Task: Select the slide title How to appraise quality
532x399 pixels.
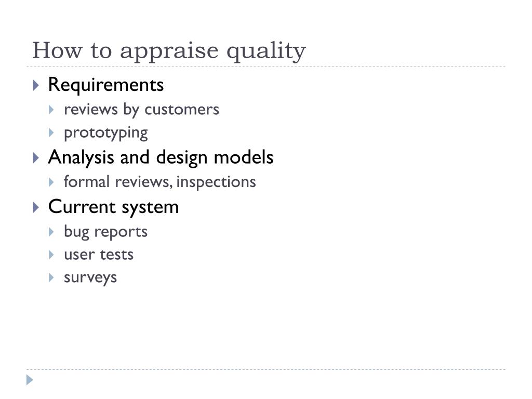Action: (169, 51)
